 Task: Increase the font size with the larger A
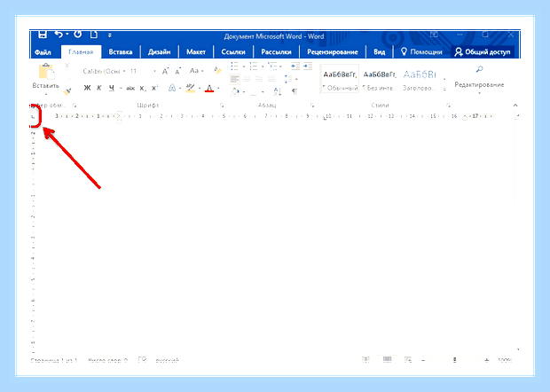pos(165,71)
